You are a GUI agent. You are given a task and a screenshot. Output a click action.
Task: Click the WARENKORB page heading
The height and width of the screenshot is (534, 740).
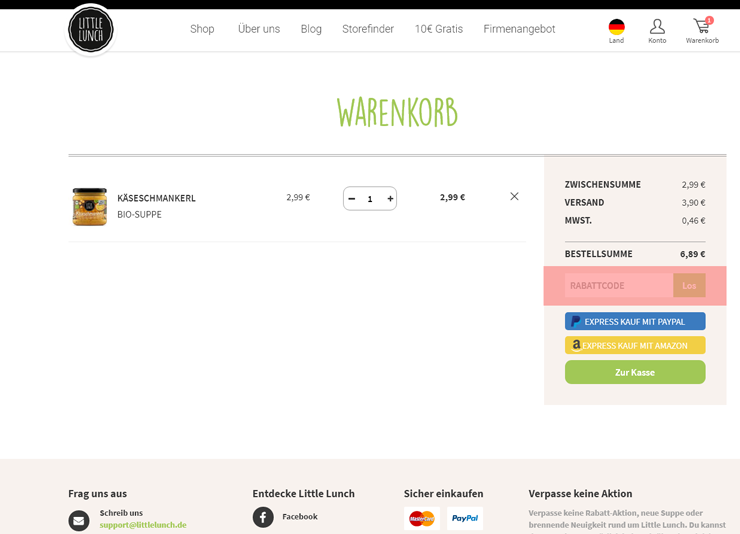coord(397,112)
